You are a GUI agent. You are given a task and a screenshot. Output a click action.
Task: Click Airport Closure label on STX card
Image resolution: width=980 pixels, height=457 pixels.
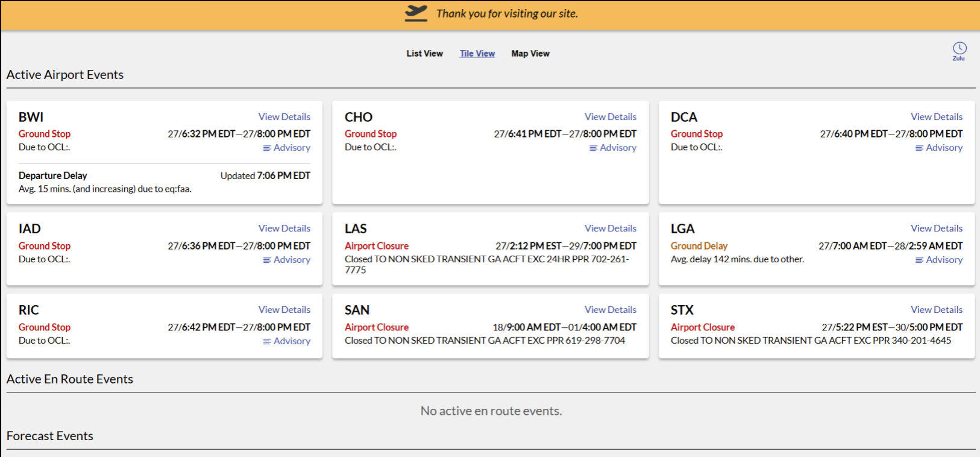pyautogui.click(x=703, y=327)
